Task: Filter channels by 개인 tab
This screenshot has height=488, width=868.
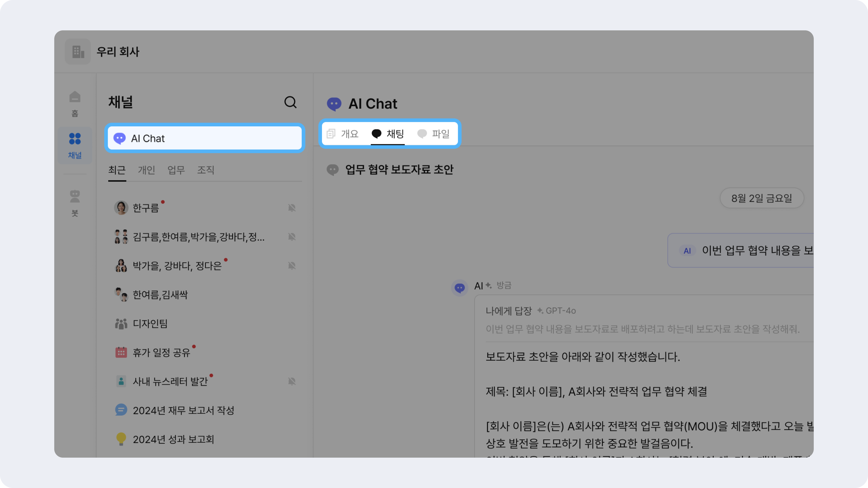Action: (146, 170)
